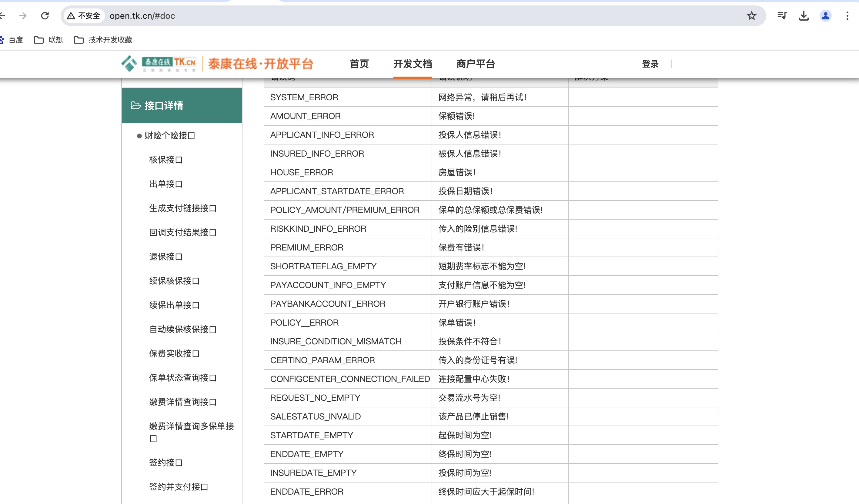
Task: Click the PAYACCOUNT_INFO_EMPTY code cell
Action: (348, 285)
